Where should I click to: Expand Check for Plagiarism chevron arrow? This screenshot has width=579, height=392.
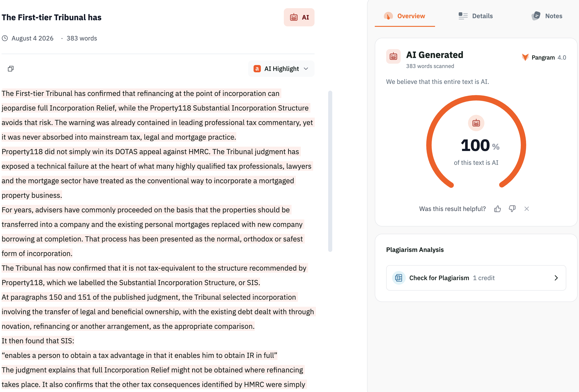[x=556, y=278]
